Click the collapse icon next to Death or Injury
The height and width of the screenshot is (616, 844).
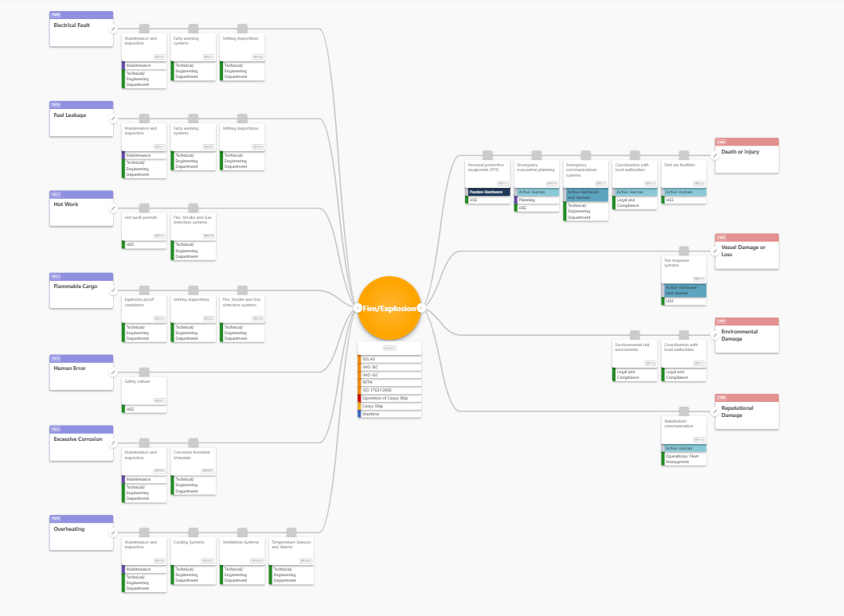[715, 155]
